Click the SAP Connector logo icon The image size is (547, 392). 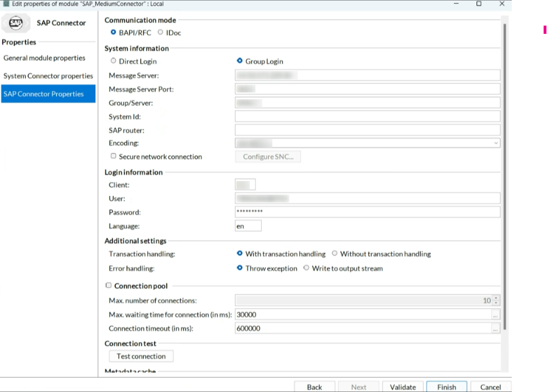pyautogui.click(x=16, y=23)
